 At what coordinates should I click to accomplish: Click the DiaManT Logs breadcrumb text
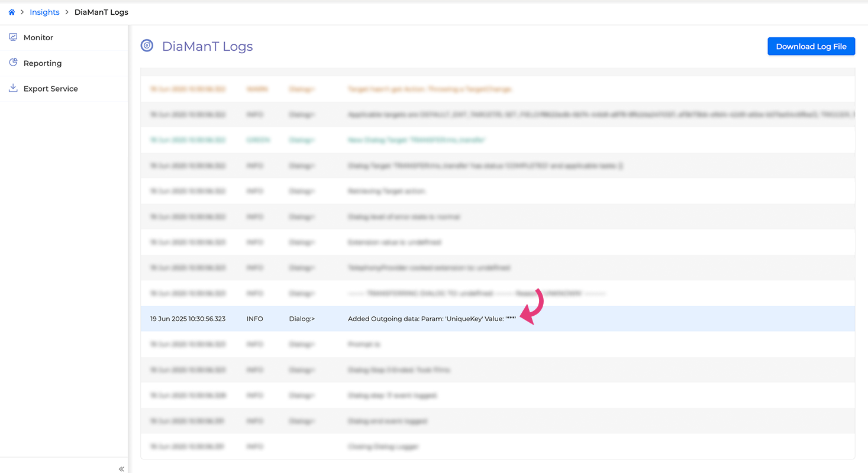(x=101, y=12)
